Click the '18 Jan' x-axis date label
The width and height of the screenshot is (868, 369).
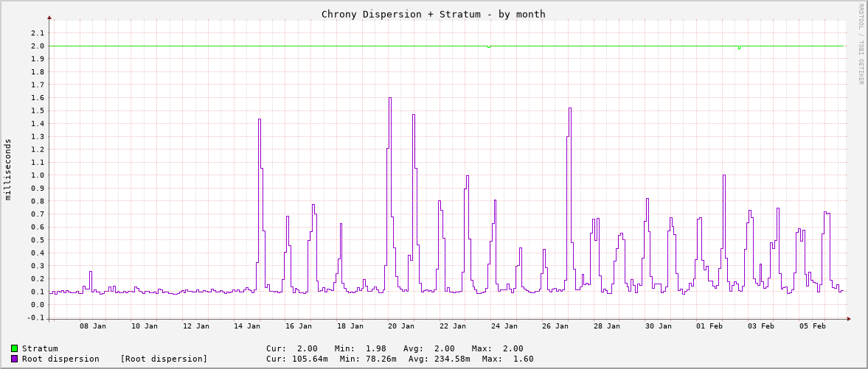[350, 326]
